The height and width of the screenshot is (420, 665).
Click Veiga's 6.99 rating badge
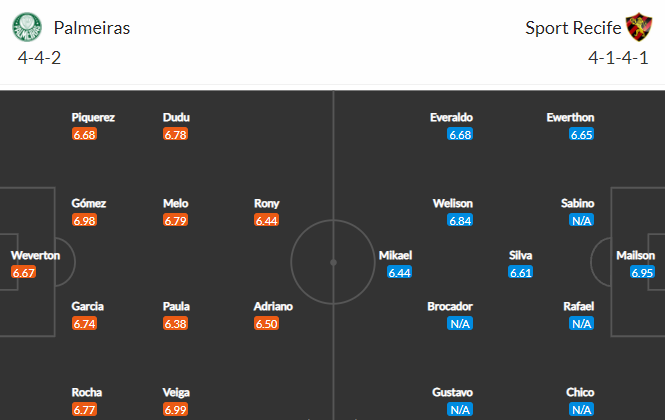(175, 409)
